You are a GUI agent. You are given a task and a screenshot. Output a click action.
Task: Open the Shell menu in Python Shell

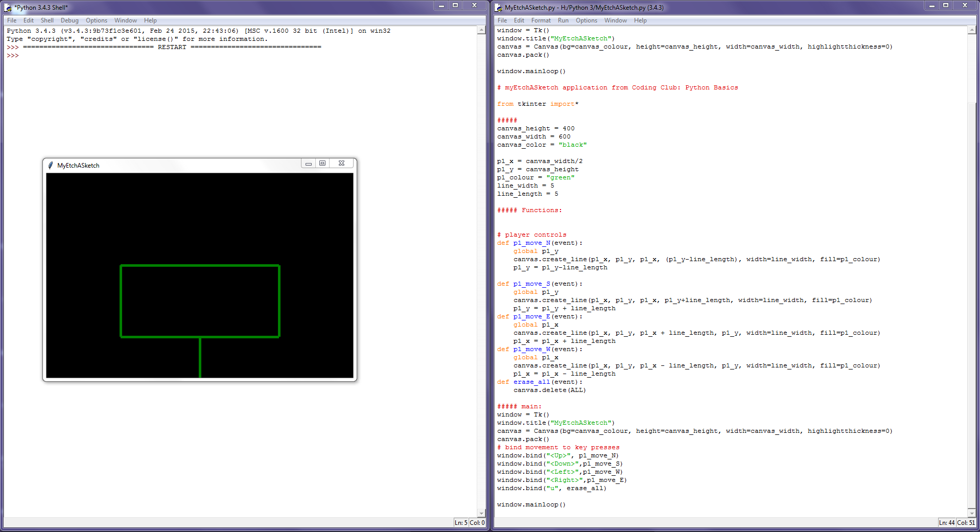pos(47,20)
